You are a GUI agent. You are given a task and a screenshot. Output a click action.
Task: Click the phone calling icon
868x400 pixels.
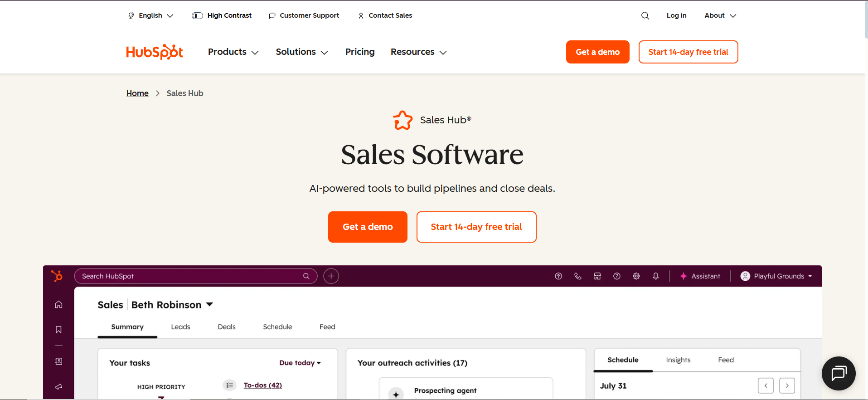pyautogui.click(x=578, y=276)
